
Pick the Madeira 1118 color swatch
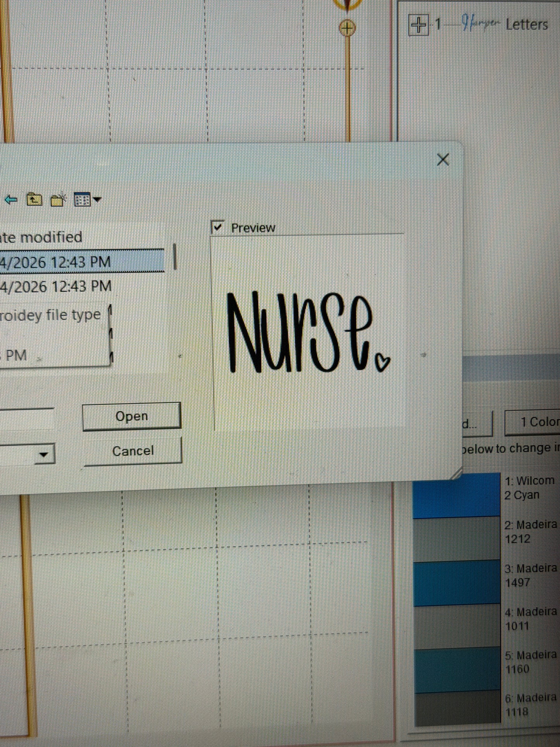point(457,709)
